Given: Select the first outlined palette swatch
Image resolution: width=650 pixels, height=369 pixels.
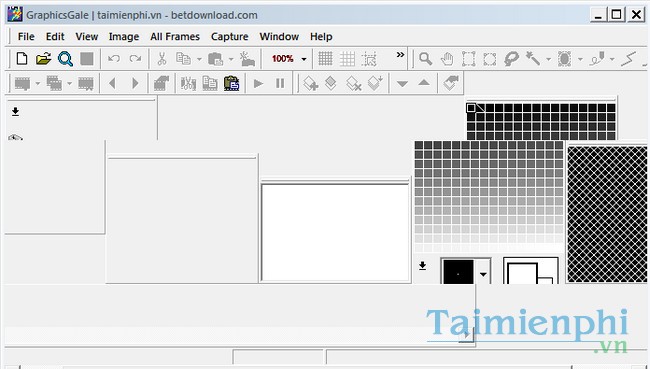Looking at the screenshot, I should click(471, 108).
